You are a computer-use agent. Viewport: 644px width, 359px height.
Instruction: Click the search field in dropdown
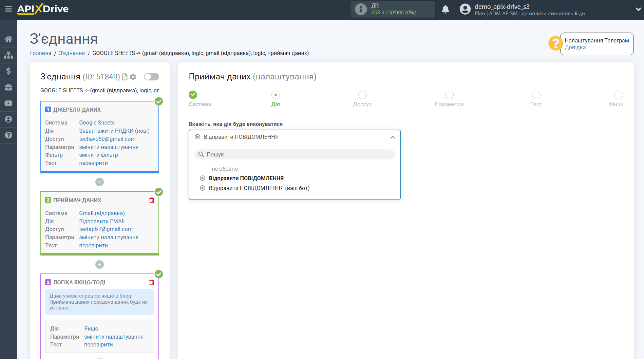pyautogui.click(x=295, y=154)
